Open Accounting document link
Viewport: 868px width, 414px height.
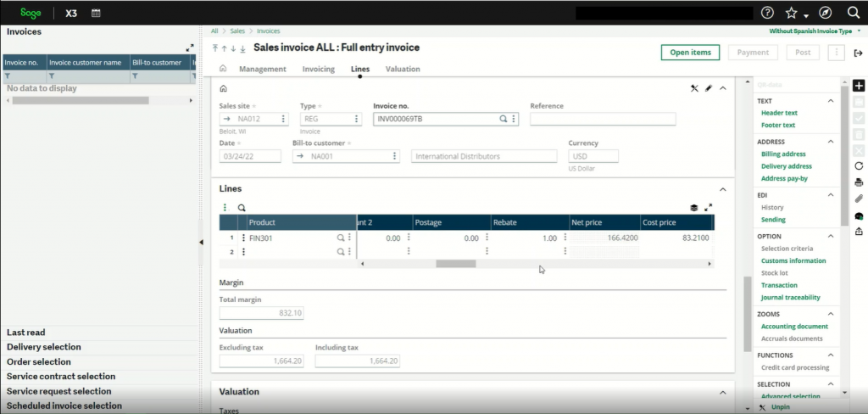794,327
